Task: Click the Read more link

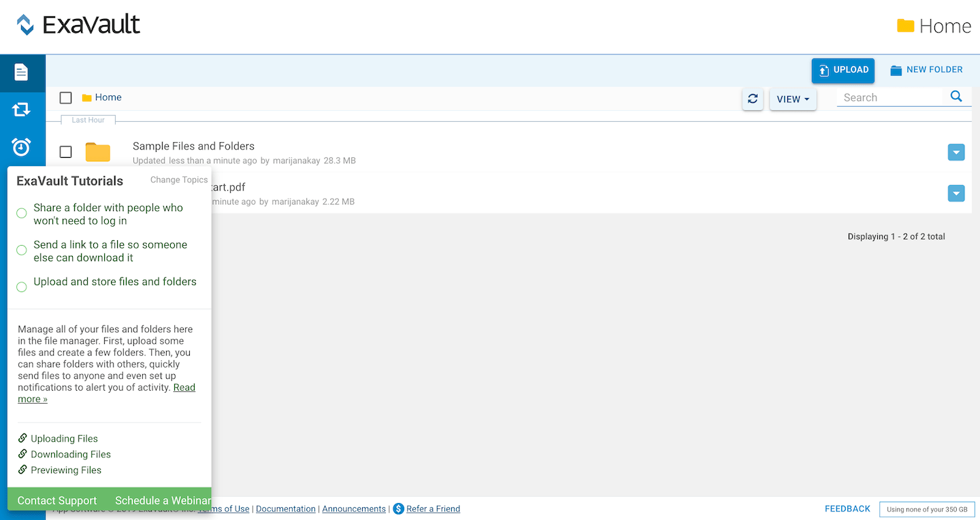Action: coord(184,387)
